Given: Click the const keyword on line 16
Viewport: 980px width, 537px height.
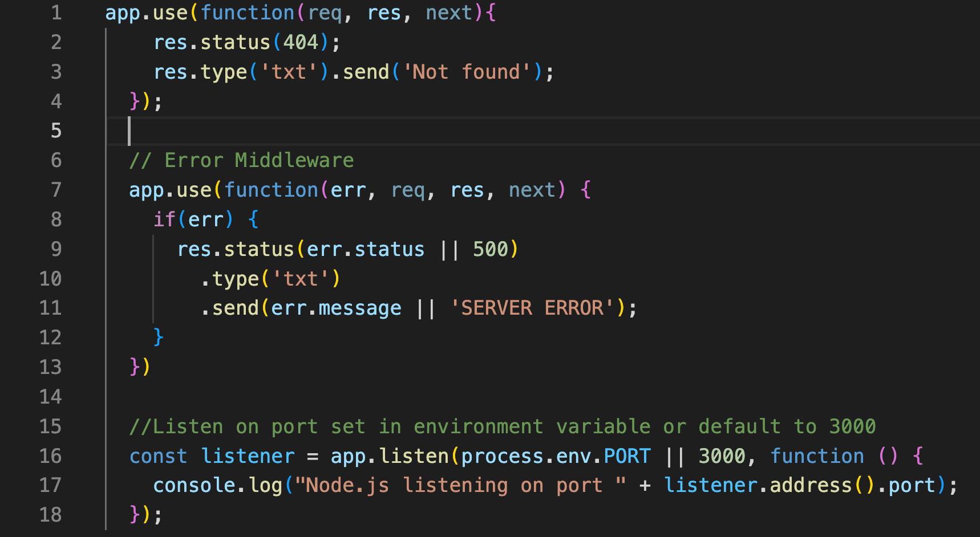Looking at the screenshot, I should pos(158,456).
